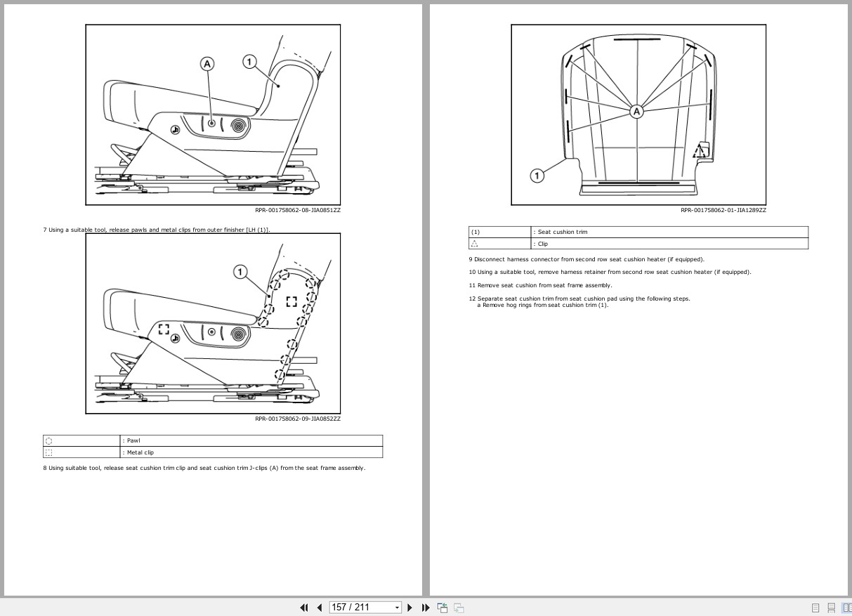The height and width of the screenshot is (616, 852).
Task: Click sub-step 'a Remove hog rings' text
Action: [x=543, y=305]
